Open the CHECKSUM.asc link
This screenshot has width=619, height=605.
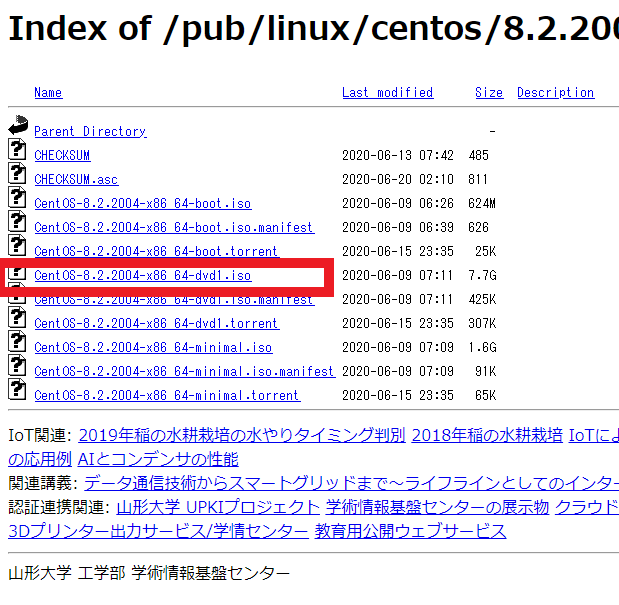[x=76, y=180]
